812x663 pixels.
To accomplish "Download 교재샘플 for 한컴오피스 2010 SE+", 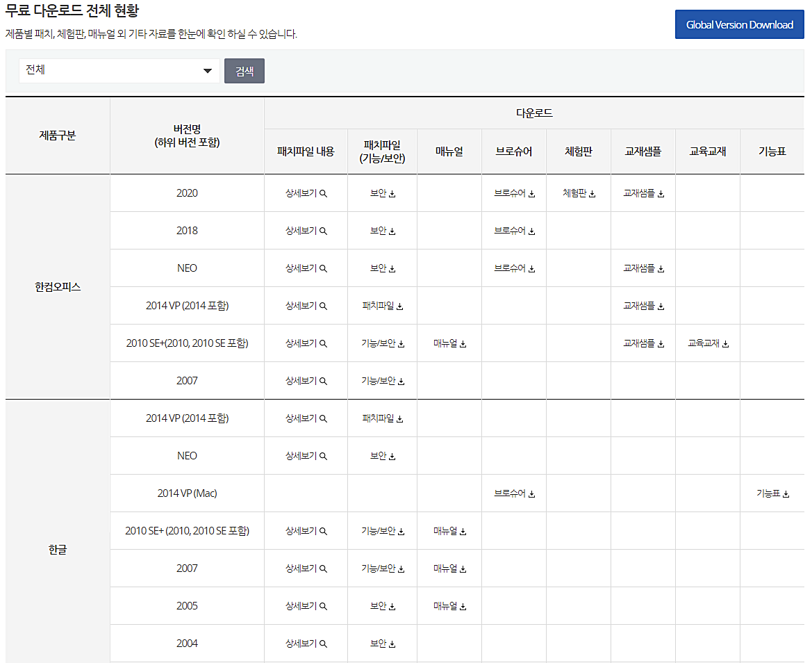I will [643, 343].
